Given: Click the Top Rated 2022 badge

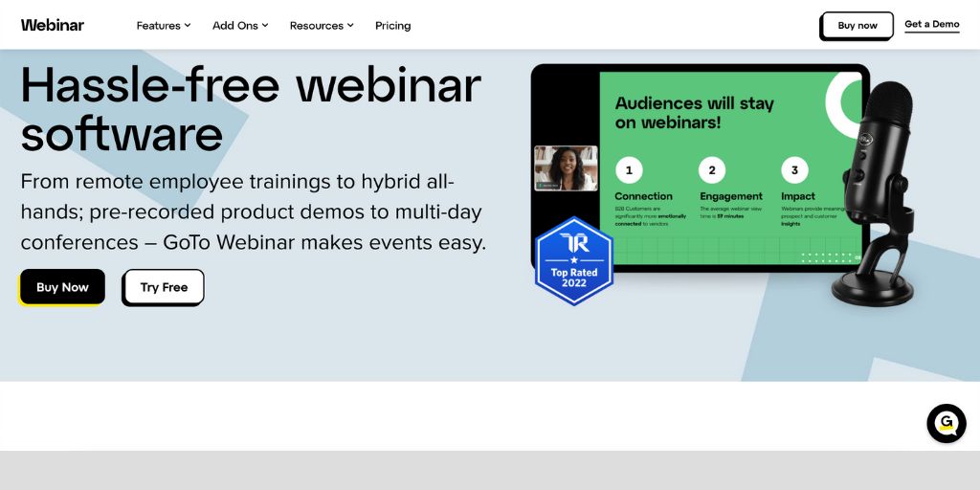Looking at the screenshot, I should (573, 261).
